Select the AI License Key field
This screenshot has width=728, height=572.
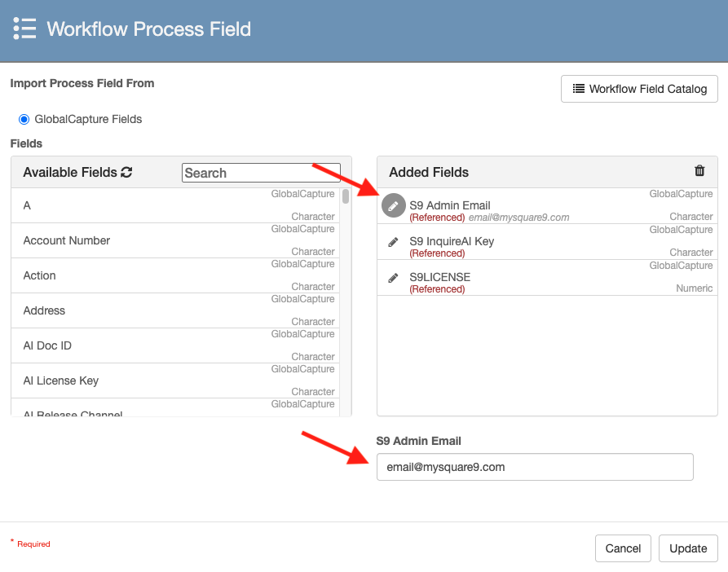(61, 381)
